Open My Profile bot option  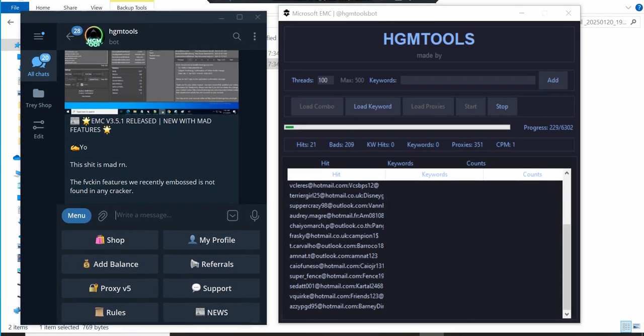[211, 240]
